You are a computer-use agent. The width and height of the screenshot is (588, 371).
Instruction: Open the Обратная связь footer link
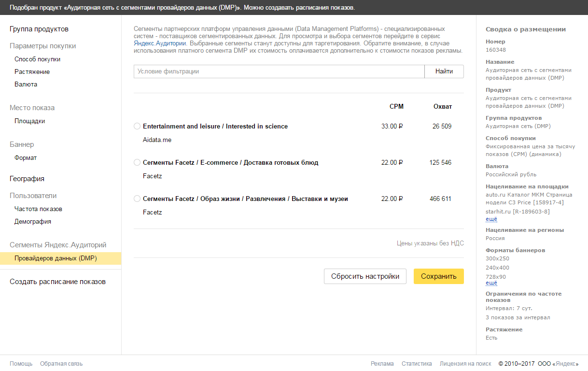(x=61, y=364)
